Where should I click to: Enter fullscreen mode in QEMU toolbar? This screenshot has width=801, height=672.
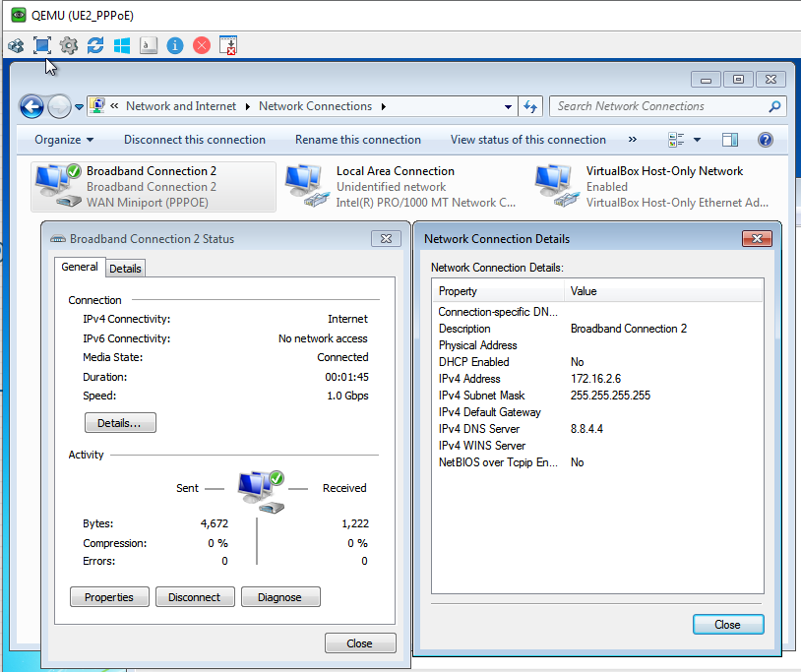pos(41,45)
